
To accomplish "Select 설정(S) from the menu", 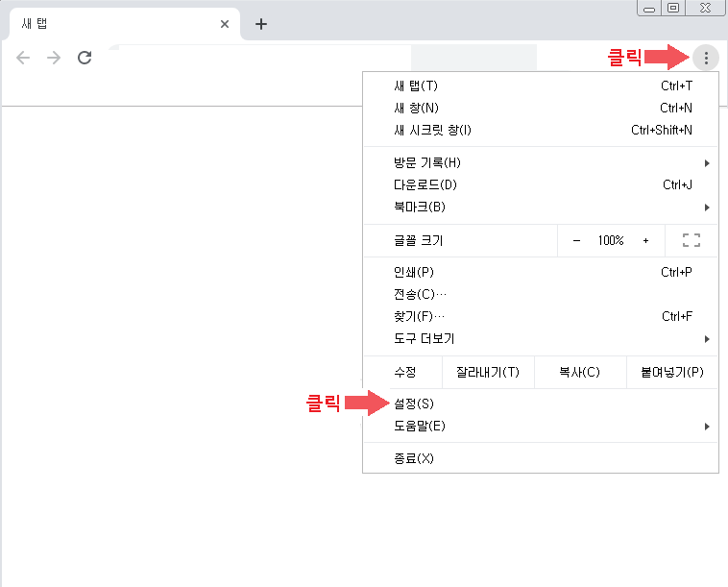I will point(415,404).
